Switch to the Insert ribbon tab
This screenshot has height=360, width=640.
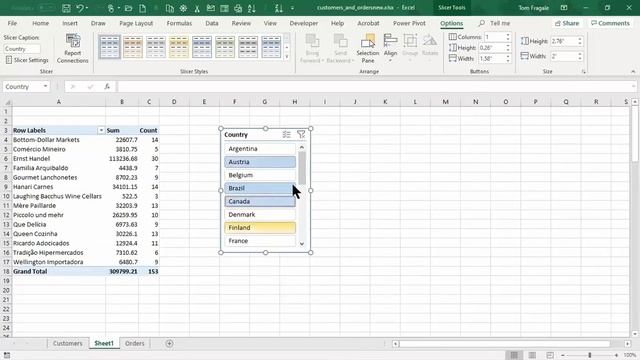point(70,23)
